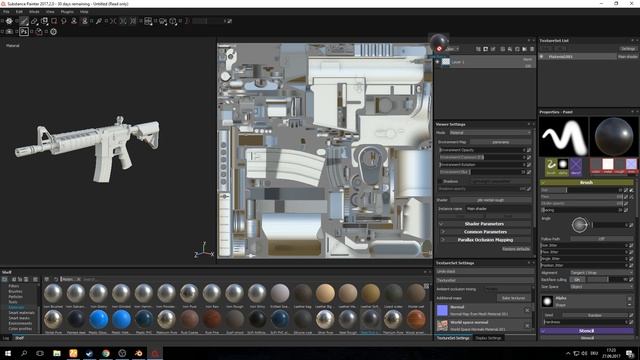Select the Paint brush tool
640x360 pixels.
click(24, 21)
